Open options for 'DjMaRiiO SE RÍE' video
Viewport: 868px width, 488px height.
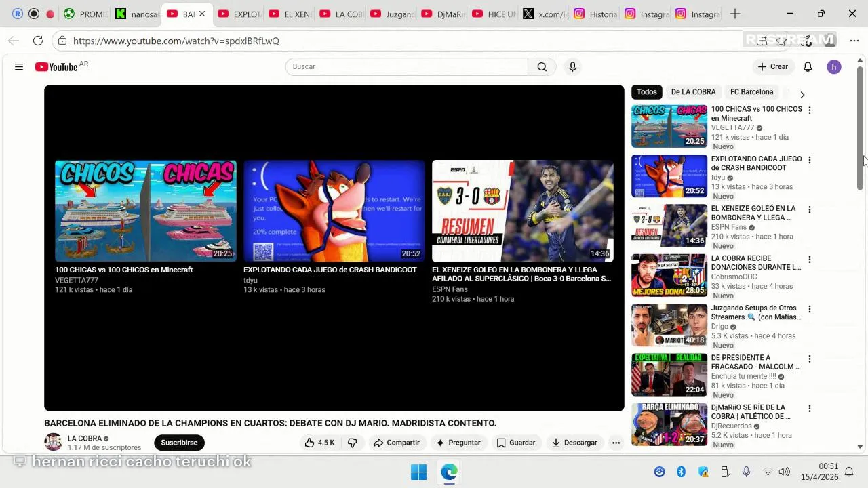point(809,409)
